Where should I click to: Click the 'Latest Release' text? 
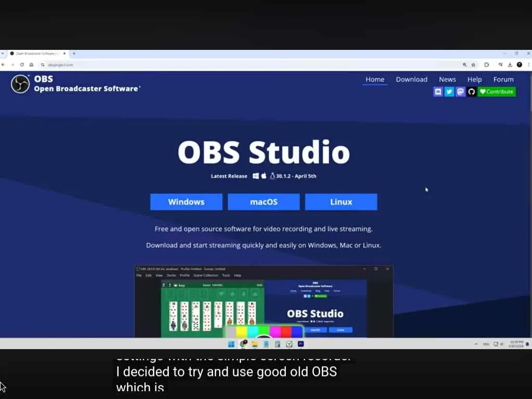[x=229, y=176]
